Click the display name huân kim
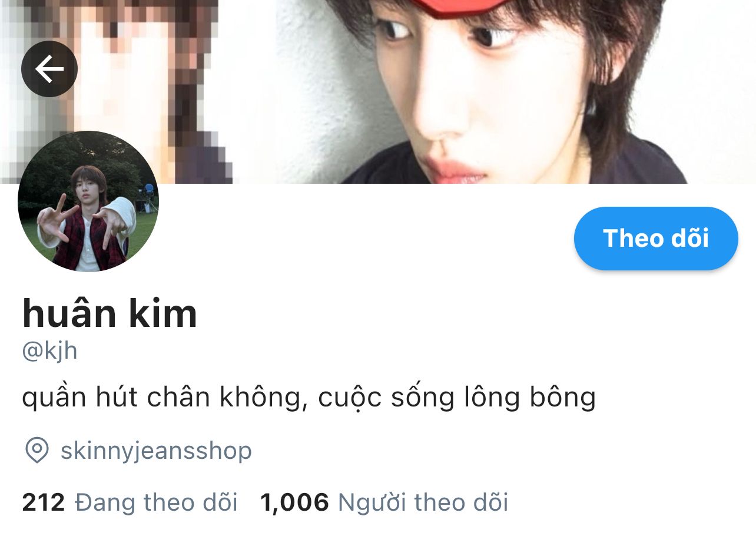Screen dimensions: 756x559 coord(110,313)
